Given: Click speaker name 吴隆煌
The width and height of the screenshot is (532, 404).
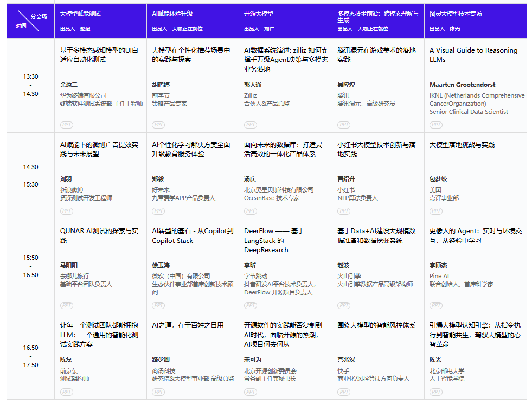Looking at the screenshot, I should 346,85.
